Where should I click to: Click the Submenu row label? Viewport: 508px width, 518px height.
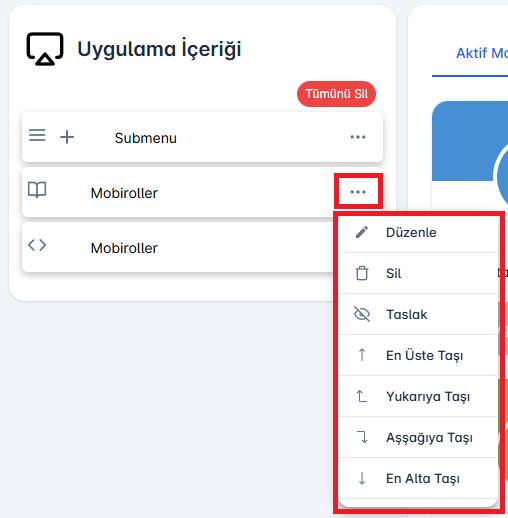coord(146,138)
